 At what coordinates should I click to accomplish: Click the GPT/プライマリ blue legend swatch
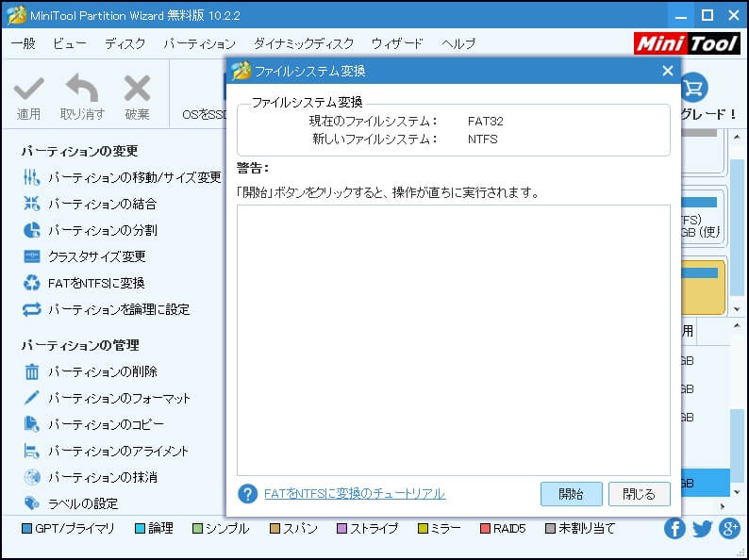(x=26, y=529)
